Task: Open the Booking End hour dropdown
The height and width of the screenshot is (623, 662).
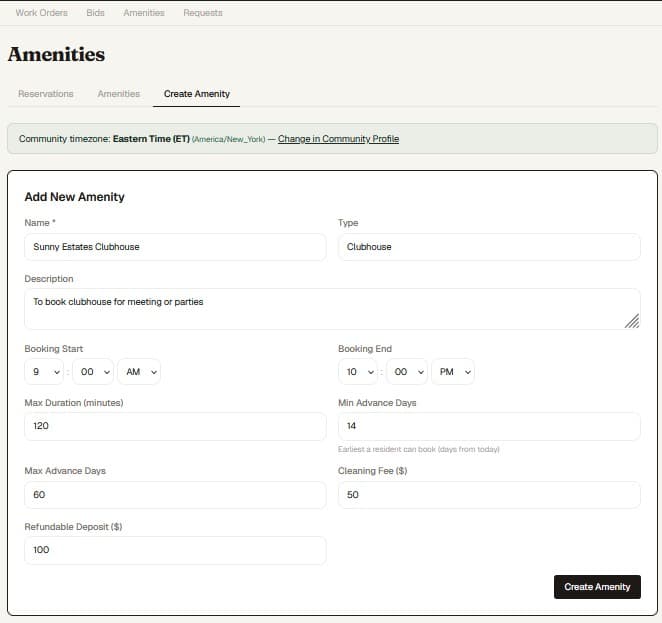Action: pos(358,372)
